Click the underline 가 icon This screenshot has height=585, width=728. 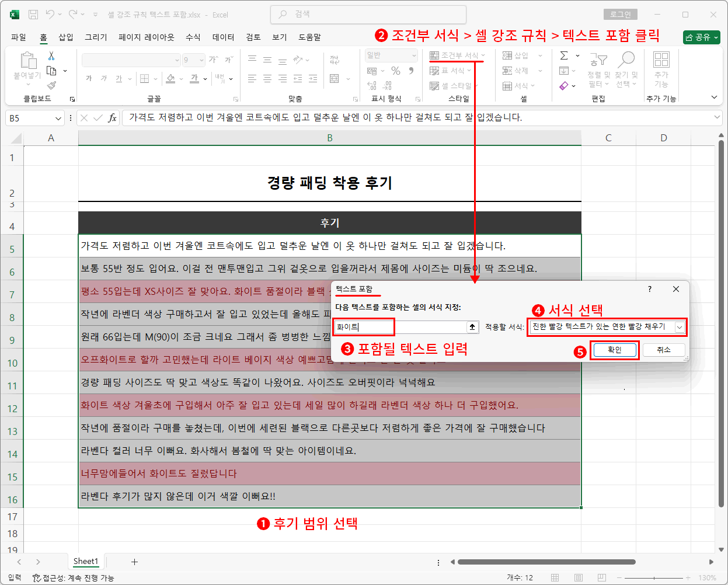coord(119,78)
